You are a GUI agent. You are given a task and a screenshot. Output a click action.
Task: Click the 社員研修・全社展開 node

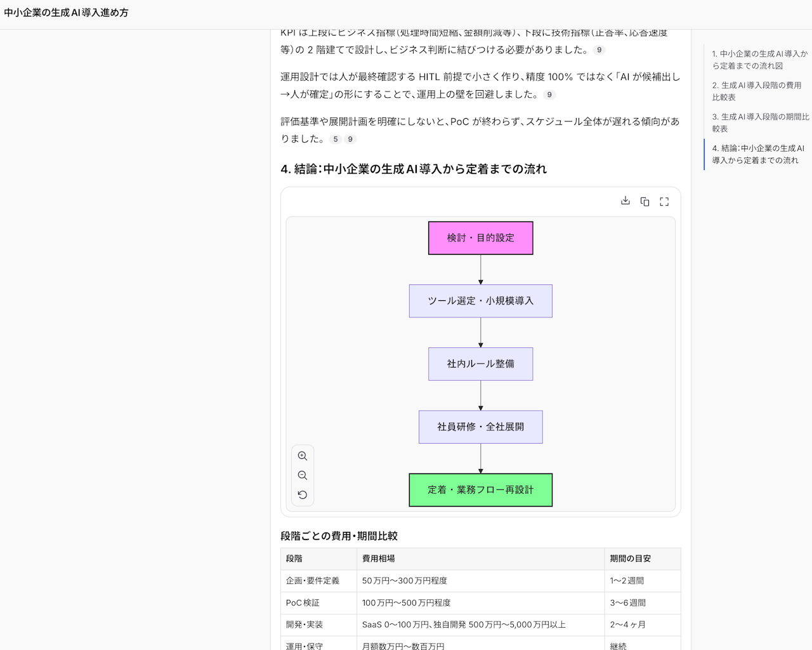pos(481,427)
